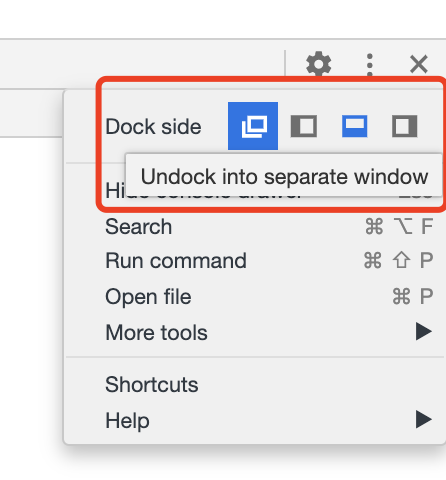Viewport: 446px width, 480px height.
Task: Select Run command from the menu
Action: click(x=255, y=260)
